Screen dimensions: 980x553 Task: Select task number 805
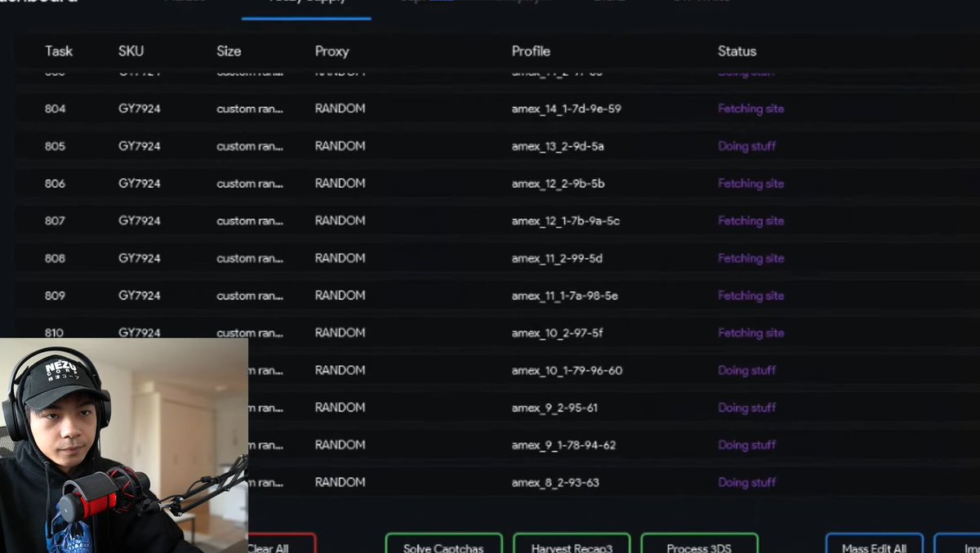click(x=55, y=146)
